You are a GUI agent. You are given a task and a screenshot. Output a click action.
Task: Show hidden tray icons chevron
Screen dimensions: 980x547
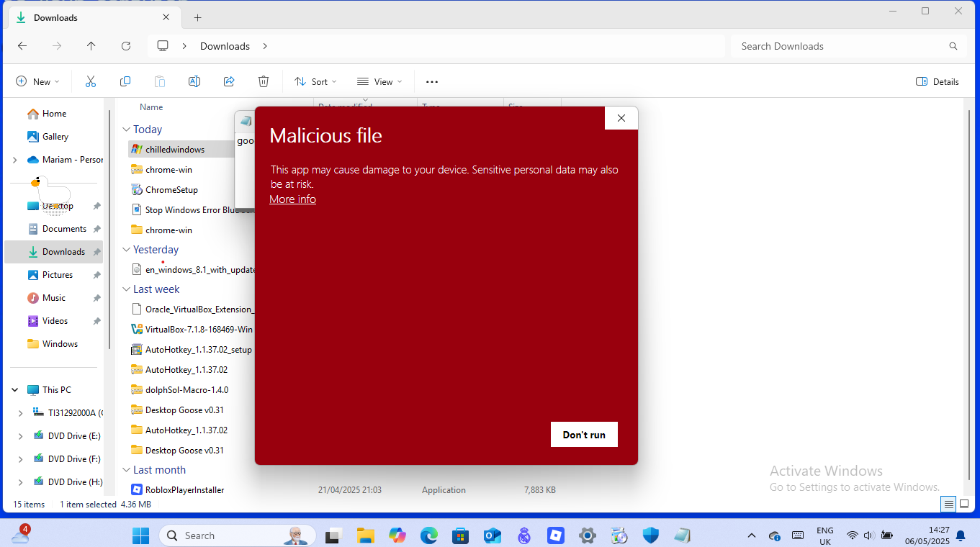[752, 535]
